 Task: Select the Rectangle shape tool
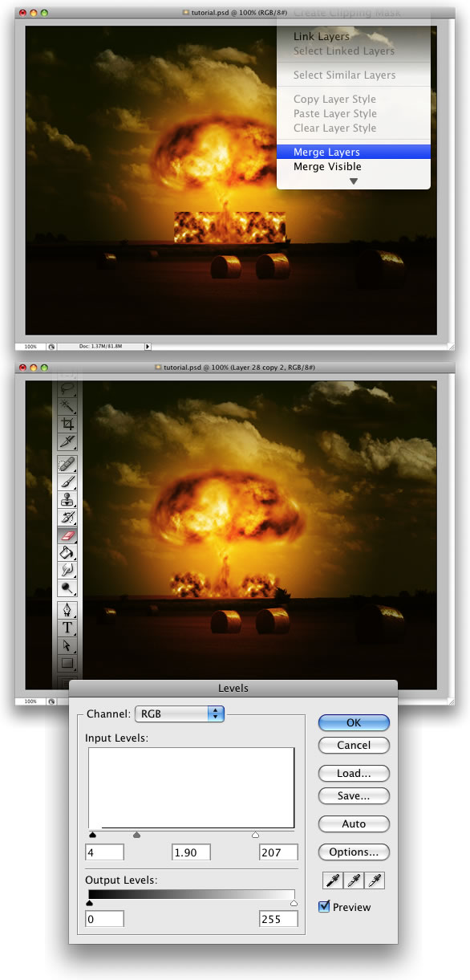(x=68, y=663)
